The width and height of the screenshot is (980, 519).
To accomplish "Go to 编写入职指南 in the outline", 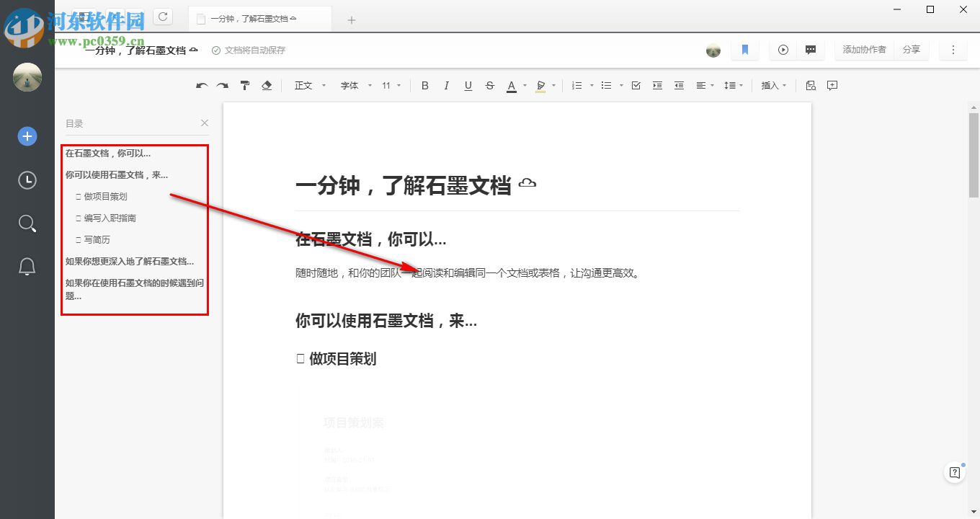I will coord(106,218).
